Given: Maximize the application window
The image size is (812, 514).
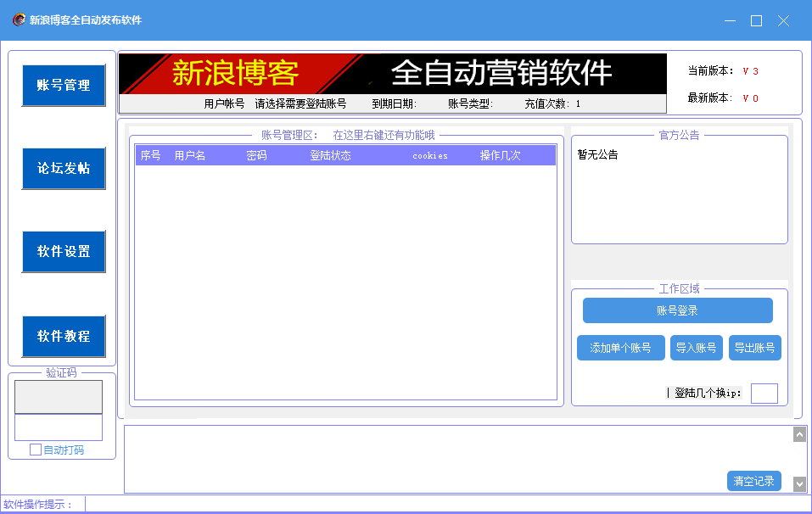Looking at the screenshot, I should pos(757,20).
